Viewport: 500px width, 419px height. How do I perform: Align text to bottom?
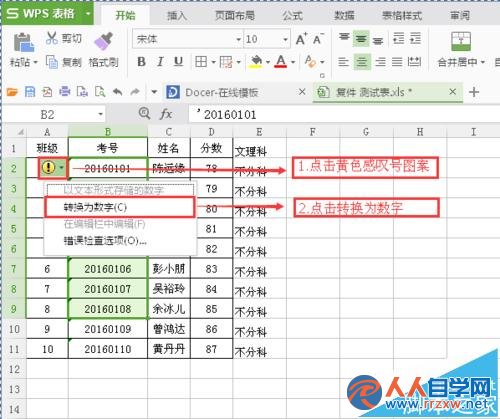[378, 40]
